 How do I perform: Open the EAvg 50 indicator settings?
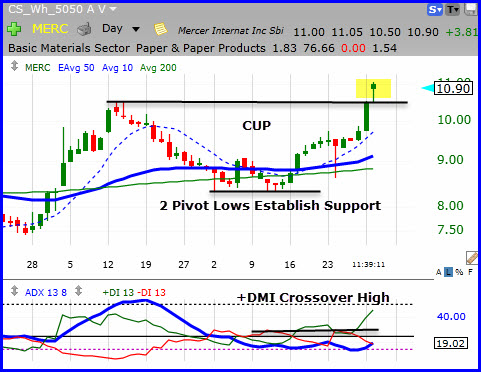pos(76,68)
